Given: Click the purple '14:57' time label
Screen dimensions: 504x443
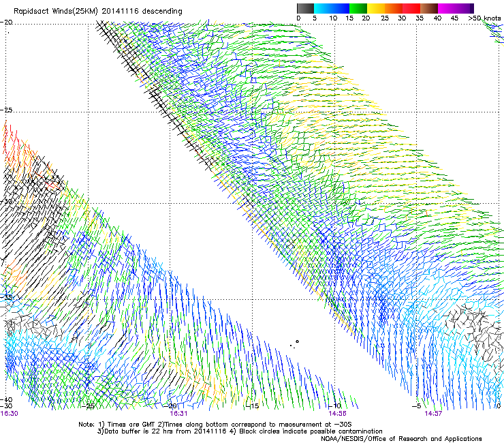Looking at the screenshot, I should coord(433,414).
